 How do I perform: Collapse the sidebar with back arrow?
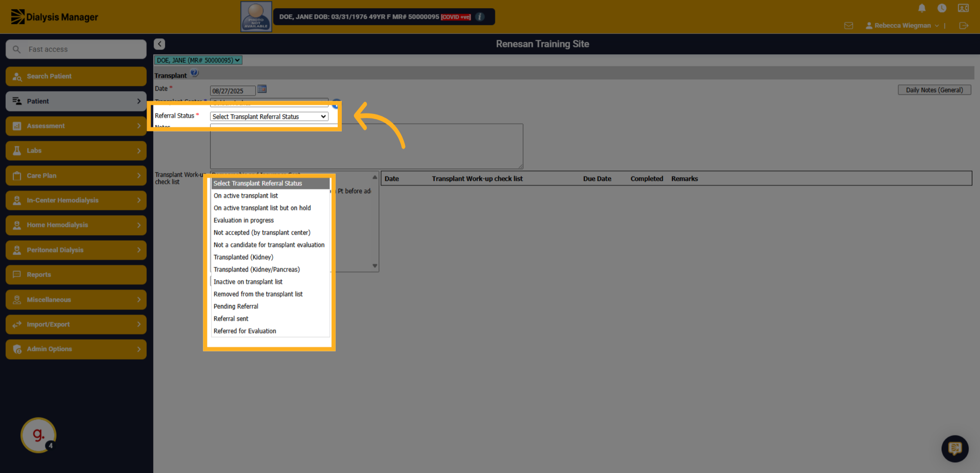[x=159, y=44]
